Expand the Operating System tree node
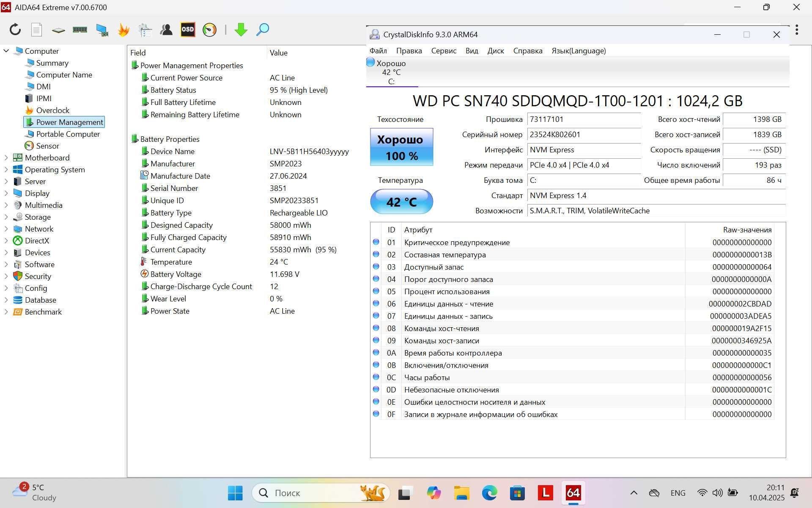This screenshot has height=508, width=812. click(x=6, y=169)
